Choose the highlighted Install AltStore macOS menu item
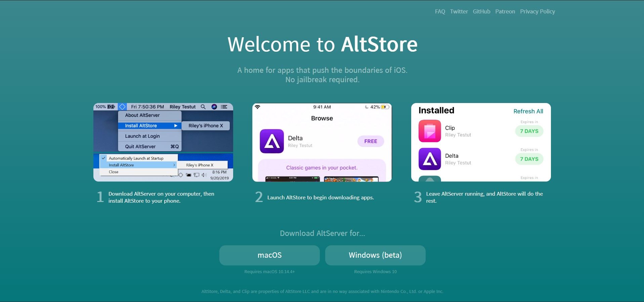This screenshot has width=644, height=302. pyautogui.click(x=150, y=125)
